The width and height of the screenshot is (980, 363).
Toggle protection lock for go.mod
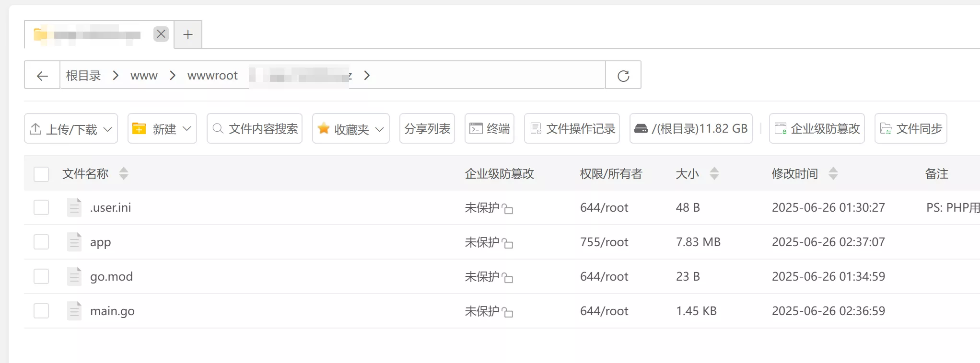coord(507,278)
